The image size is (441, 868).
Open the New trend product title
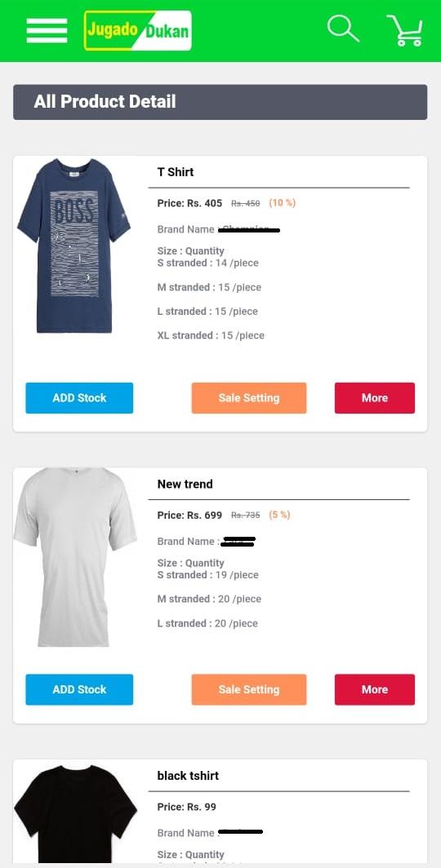185,484
